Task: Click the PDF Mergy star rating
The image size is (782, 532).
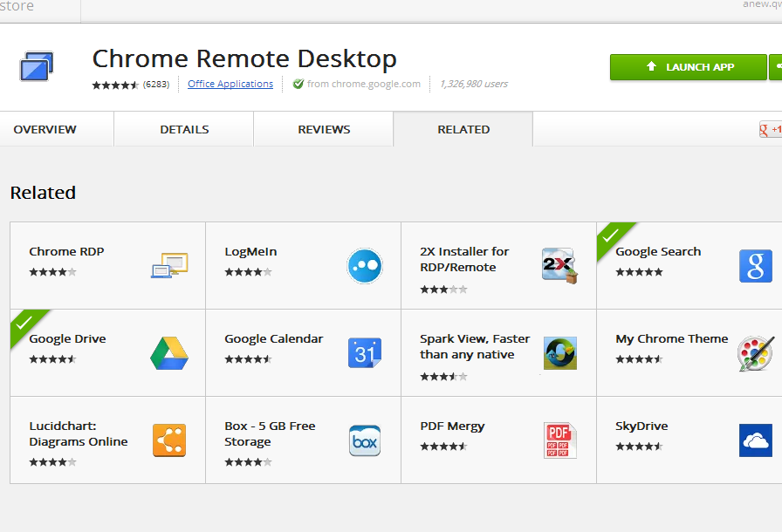Action: 443,447
